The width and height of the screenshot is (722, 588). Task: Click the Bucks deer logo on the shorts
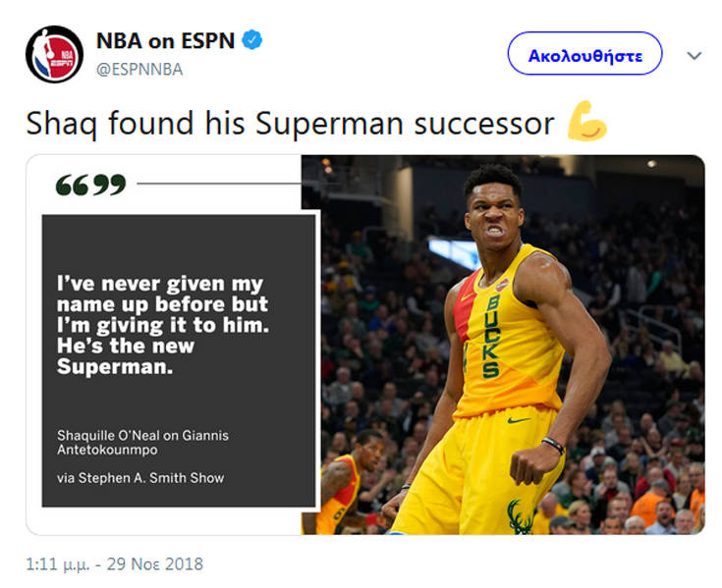pyautogui.click(x=520, y=516)
